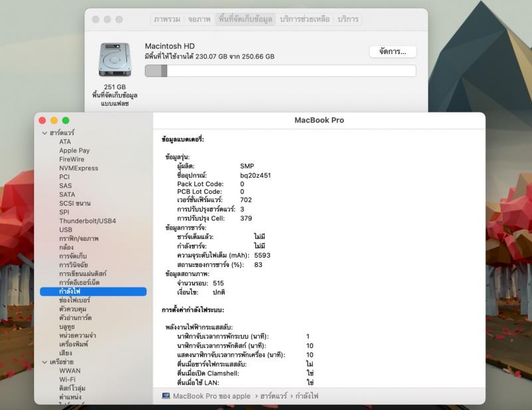The width and height of the screenshot is (532, 410).
Task: Click the green zoom button of System Information
Action: coord(66,120)
